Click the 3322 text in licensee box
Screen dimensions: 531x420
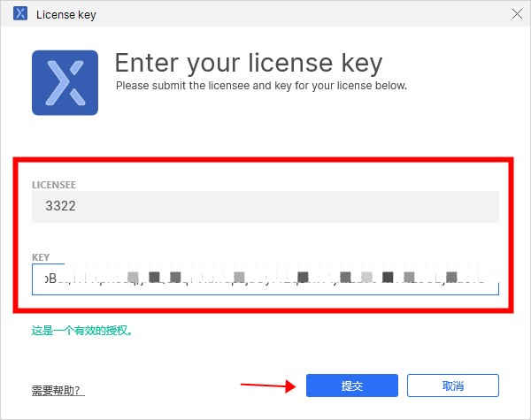tap(60, 206)
